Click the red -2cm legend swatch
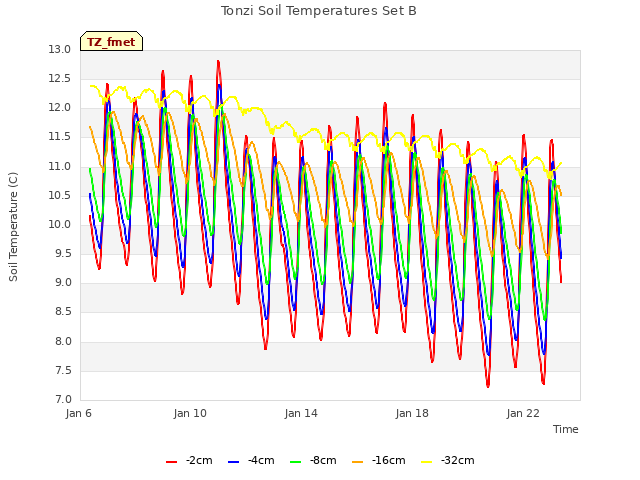640x480 pixels. click(x=171, y=462)
